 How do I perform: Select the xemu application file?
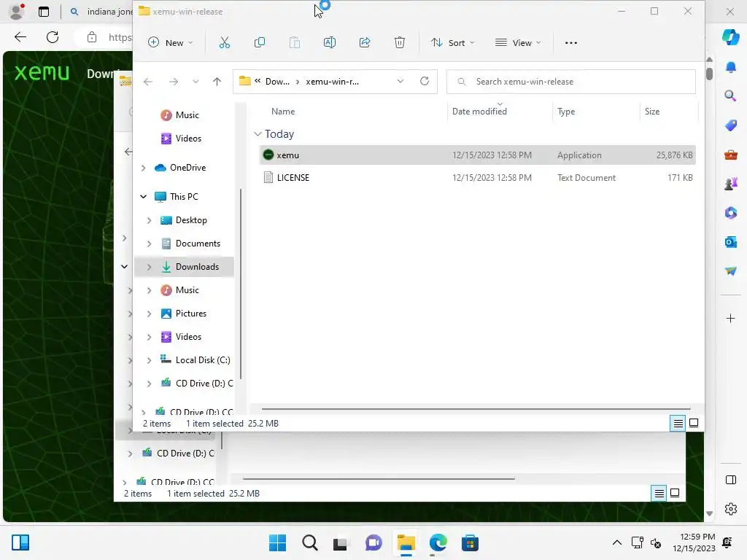pyautogui.click(x=478, y=155)
